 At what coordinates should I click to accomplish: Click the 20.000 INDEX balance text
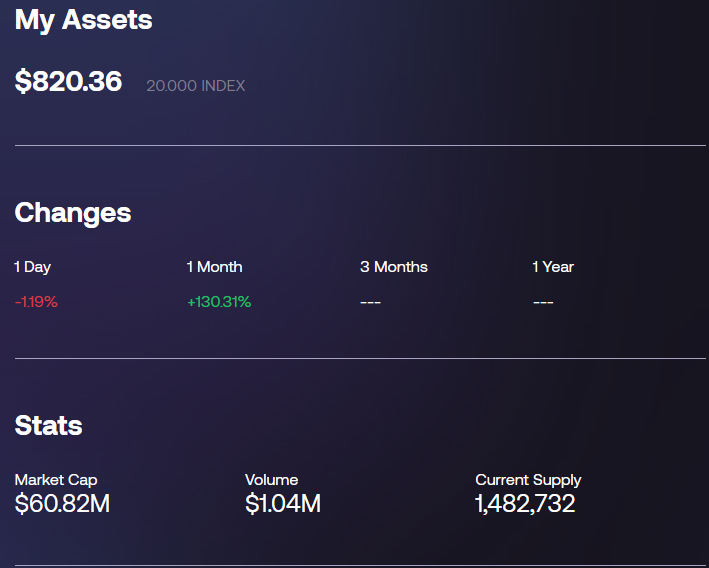tap(195, 85)
